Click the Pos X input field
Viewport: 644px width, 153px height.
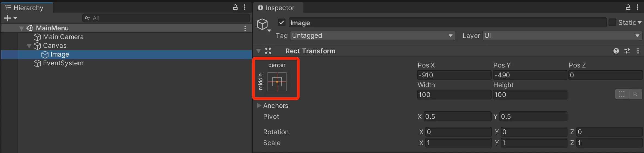pyautogui.click(x=454, y=75)
